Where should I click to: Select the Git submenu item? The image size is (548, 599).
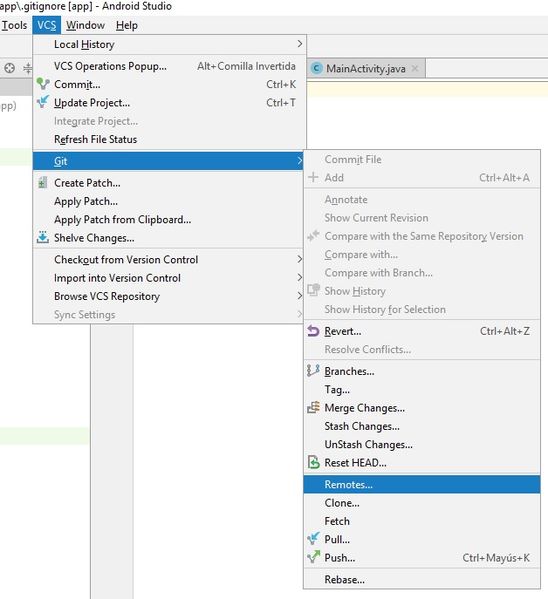(168, 161)
